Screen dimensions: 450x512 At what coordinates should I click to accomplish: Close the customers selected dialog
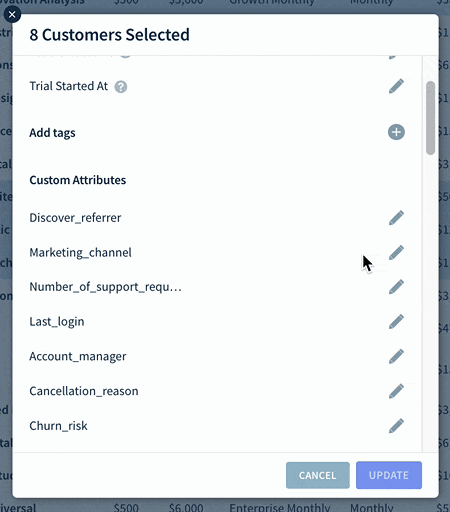pyautogui.click(x=12, y=14)
